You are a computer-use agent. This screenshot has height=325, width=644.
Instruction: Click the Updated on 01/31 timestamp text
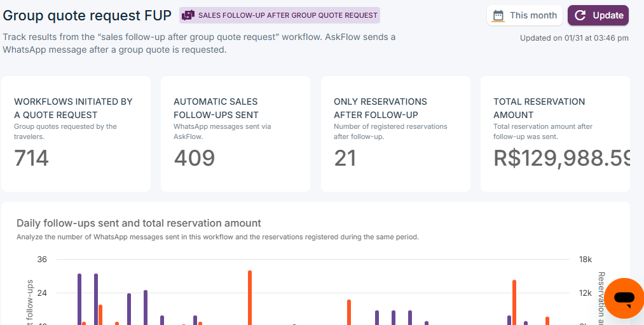click(x=574, y=38)
